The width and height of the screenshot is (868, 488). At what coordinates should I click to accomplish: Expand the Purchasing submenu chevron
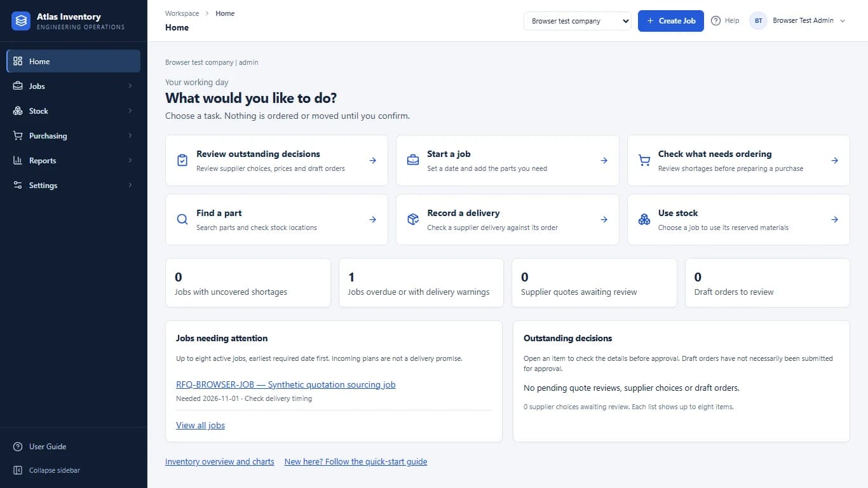tap(130, 136)
